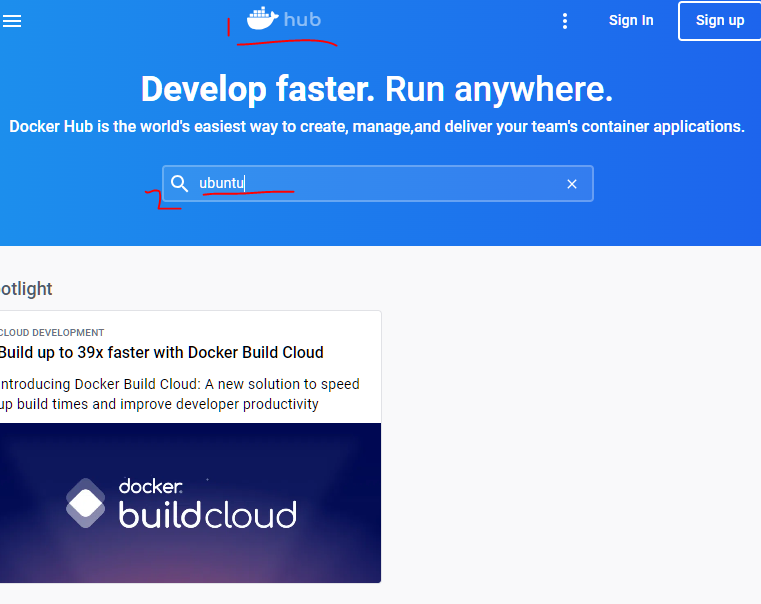
Task: Click the Develop faster. Run anywhere. headline
Action: pyautogui.click(x=377, y=89)
